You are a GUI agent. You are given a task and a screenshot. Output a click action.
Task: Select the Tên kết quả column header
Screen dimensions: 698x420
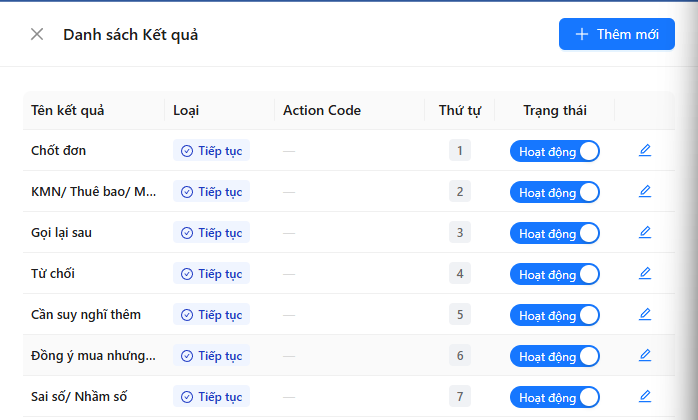click(68, 110)
